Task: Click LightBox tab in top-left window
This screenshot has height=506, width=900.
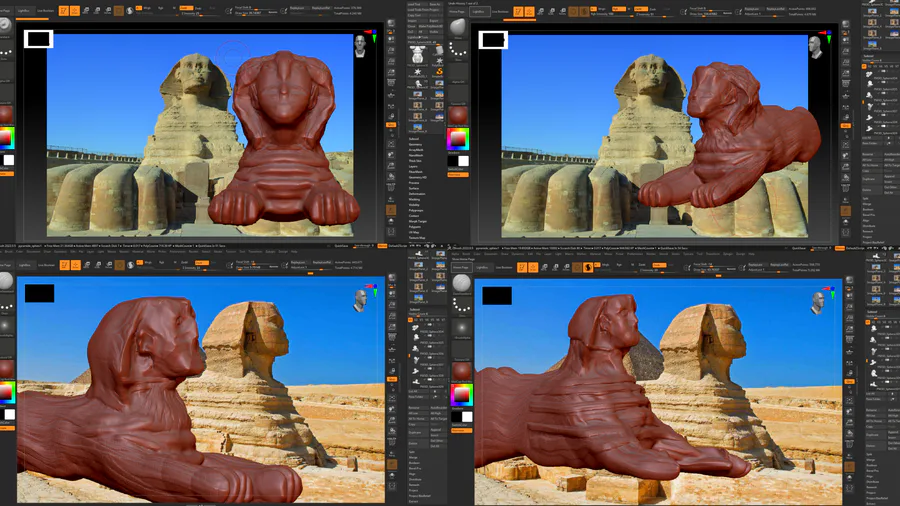Action: click(24, 10)
